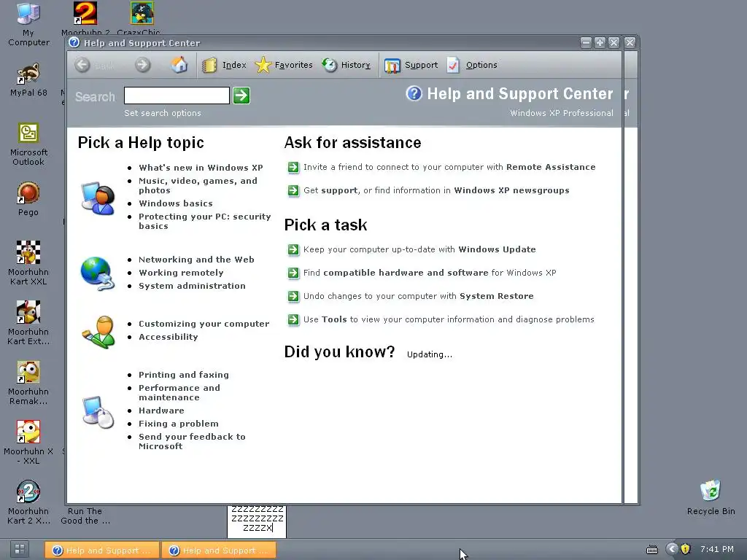The image size is (747, 560).
Task: Open the Working remotely topic
Action: coord(181,273)
